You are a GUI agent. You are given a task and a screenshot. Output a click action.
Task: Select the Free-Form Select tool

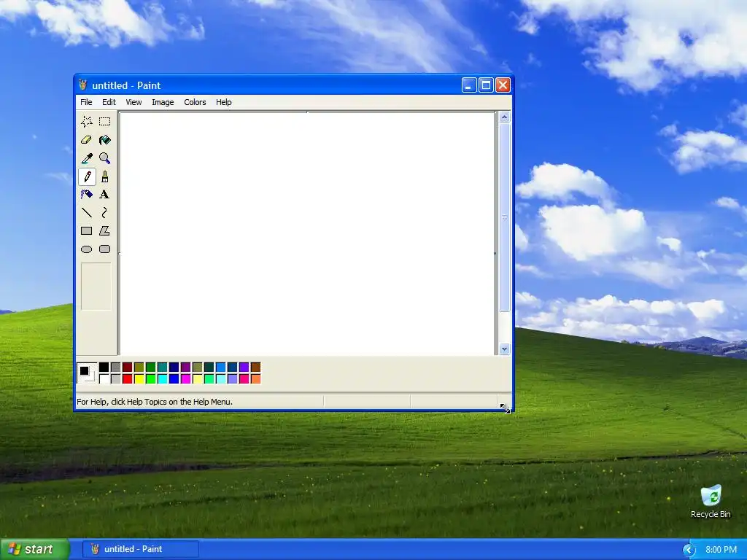tap(87, 122)
